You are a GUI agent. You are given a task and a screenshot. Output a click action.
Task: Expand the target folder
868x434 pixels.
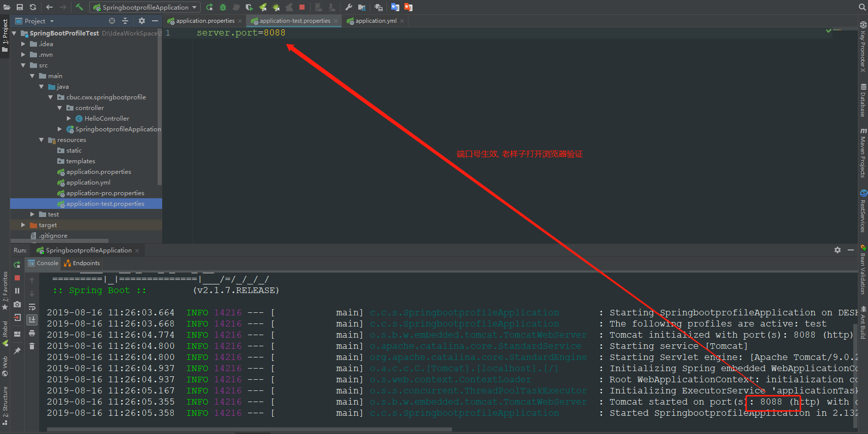[23, 225]
